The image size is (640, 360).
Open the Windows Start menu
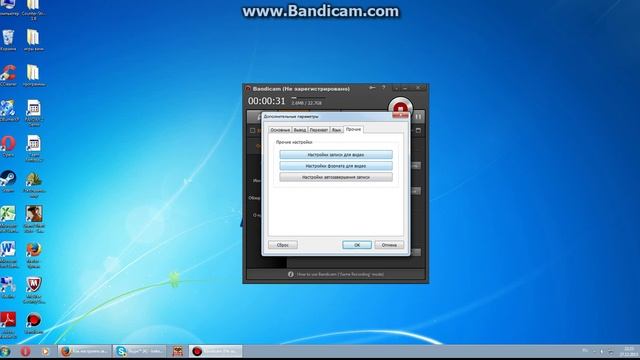[x=6, y=351]
